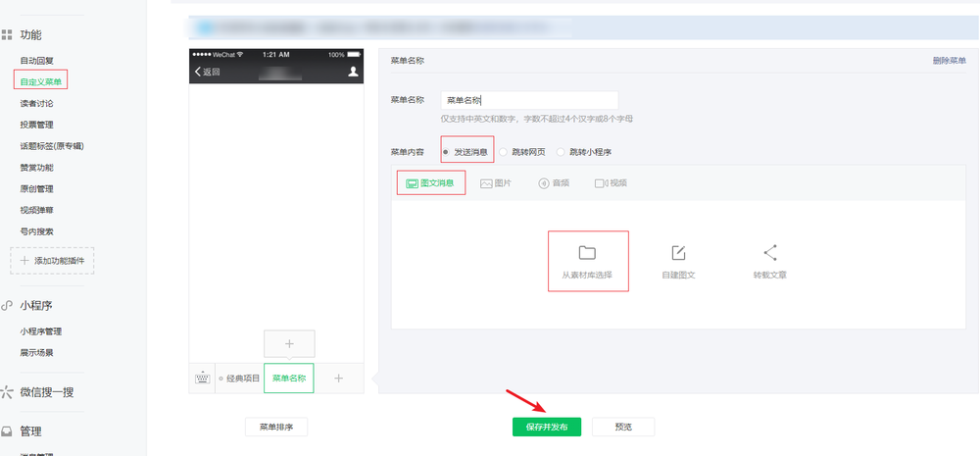Click the 添加功能插件 button
The image size is (980, 456).
coord(52,260)
